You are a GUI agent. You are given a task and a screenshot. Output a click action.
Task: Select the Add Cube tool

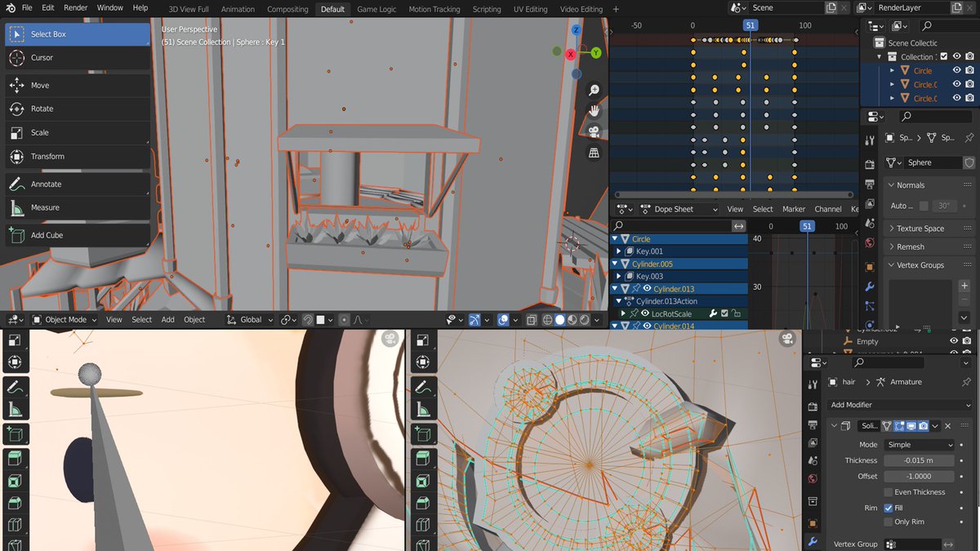tap(78, 235)
